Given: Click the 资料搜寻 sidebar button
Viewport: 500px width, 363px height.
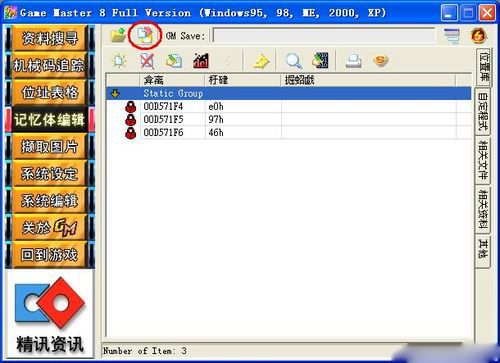Looking at the screenshot, I should (x=50, y=38).
